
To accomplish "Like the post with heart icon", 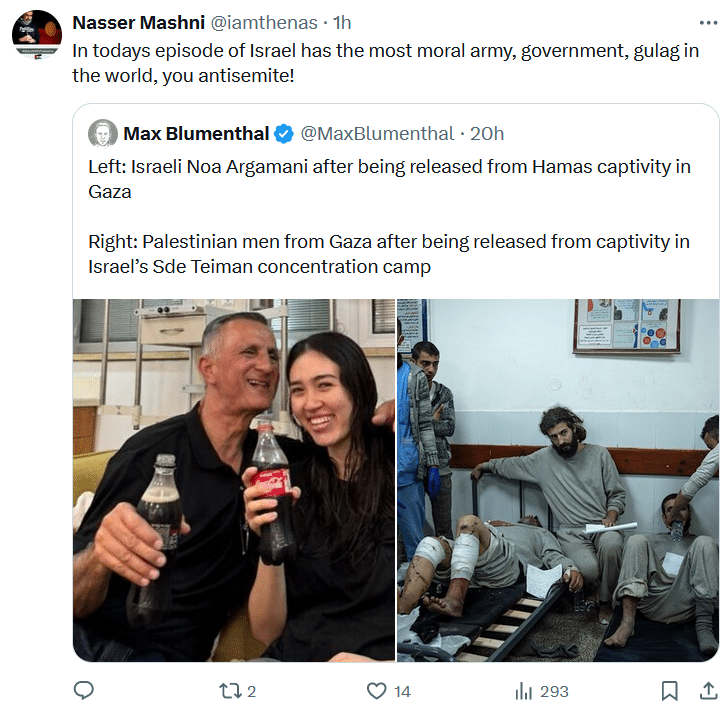I will coord(376,691).
